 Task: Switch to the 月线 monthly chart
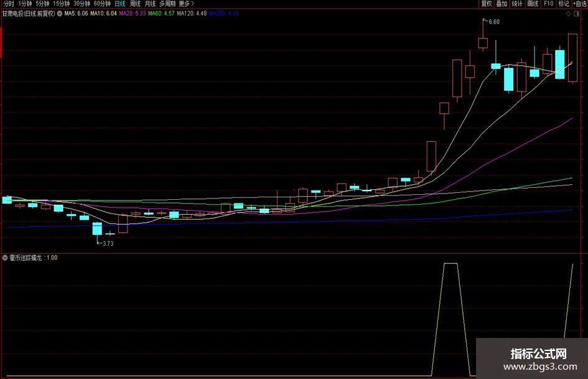pos(150,3)
